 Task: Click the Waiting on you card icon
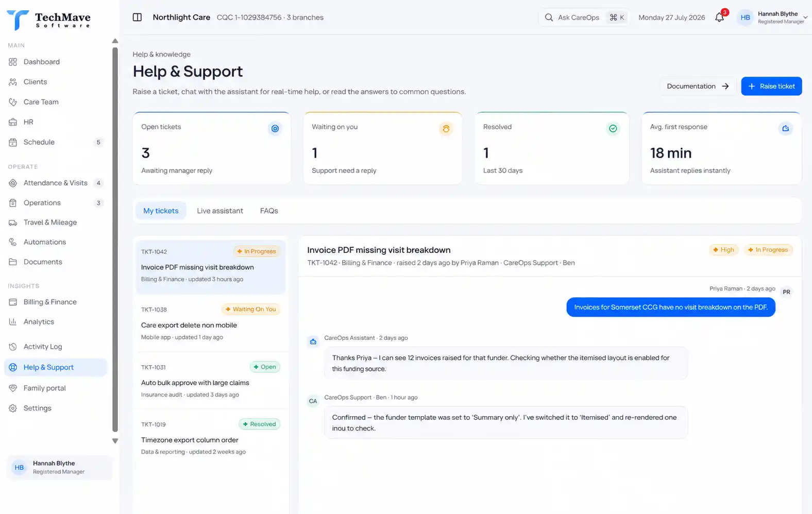pos(446,128)
